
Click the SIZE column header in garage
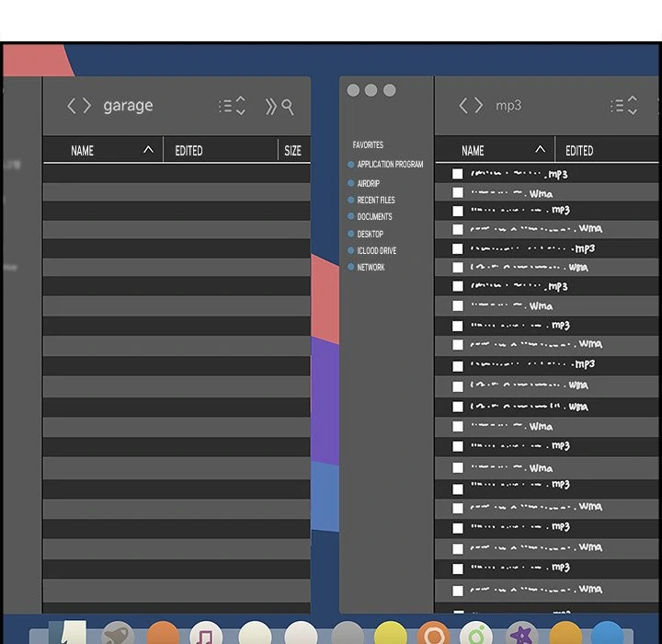tap(292, 150)
